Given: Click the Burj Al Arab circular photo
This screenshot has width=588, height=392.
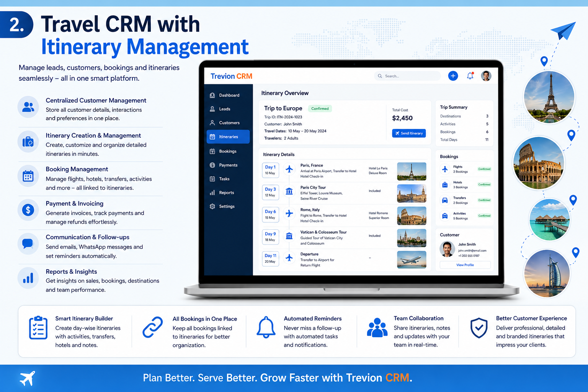Looking at the screenshot, I should 547,274.
